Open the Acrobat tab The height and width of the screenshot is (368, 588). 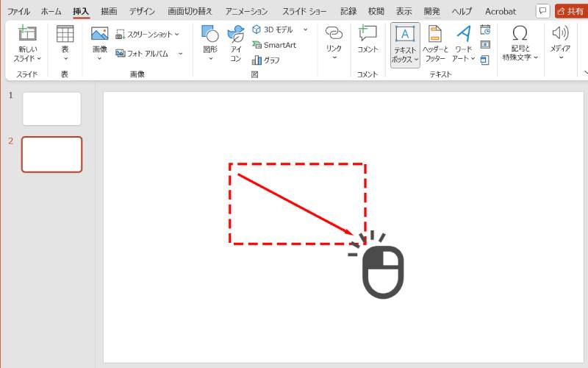pyautogui.click(x=501, y=11)
